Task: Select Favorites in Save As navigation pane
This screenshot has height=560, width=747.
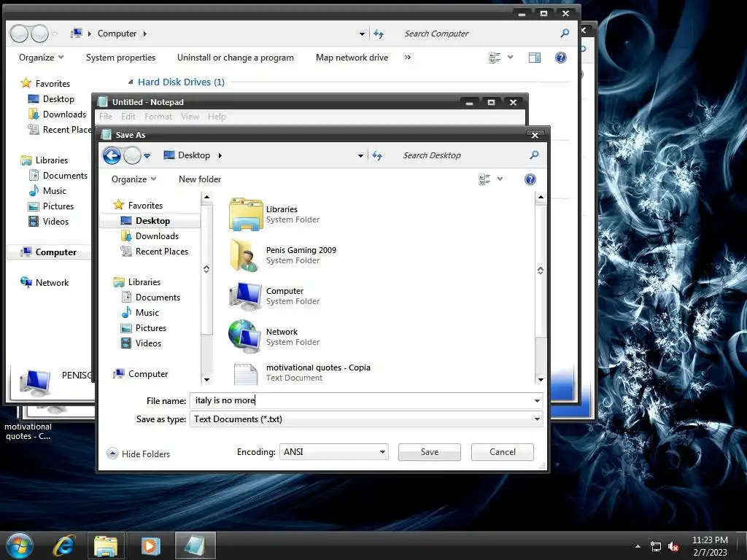Action: click(x=145, y=205)
